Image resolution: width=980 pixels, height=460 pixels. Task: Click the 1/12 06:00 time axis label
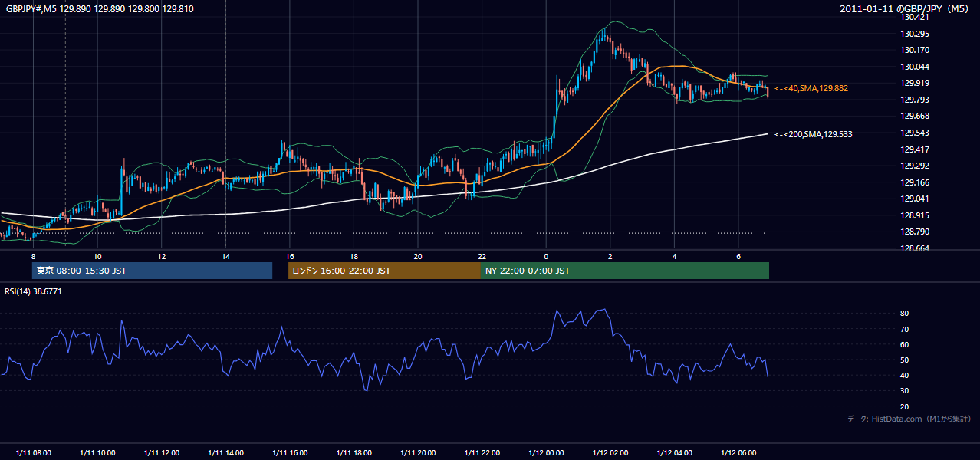[x=738, y=452]
